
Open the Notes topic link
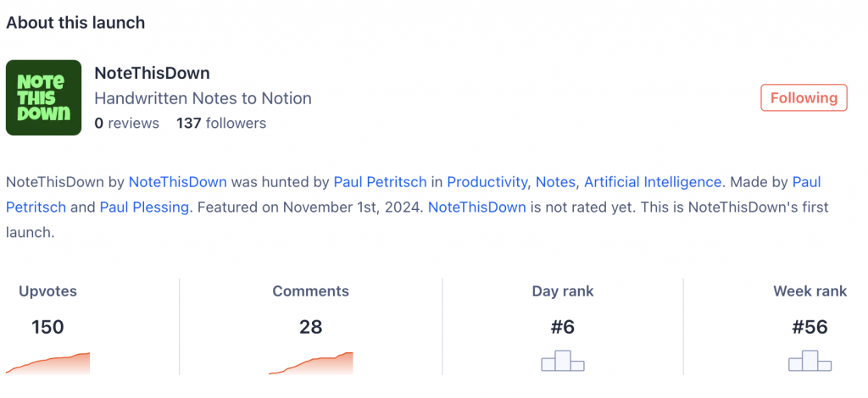(x=555, y=181)
